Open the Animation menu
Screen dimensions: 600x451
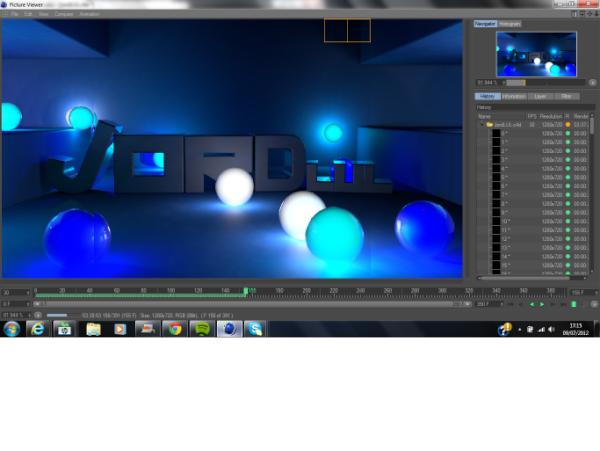tap(90, 14)
